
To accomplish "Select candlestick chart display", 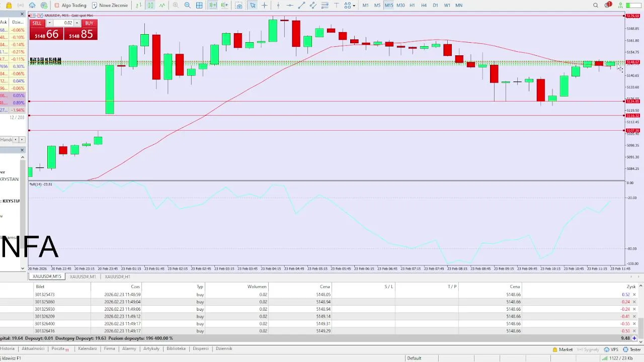I will pyautogui.click(x=150, y=6).
